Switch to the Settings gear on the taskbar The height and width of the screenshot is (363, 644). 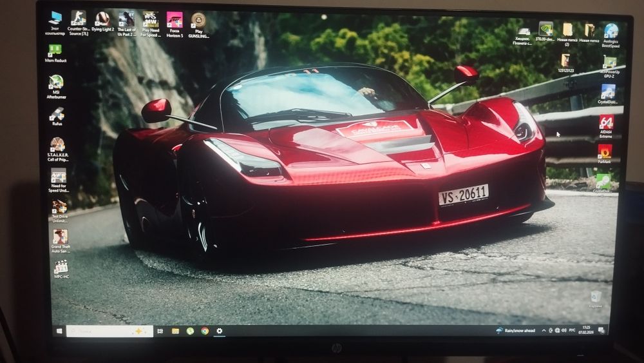220,331
